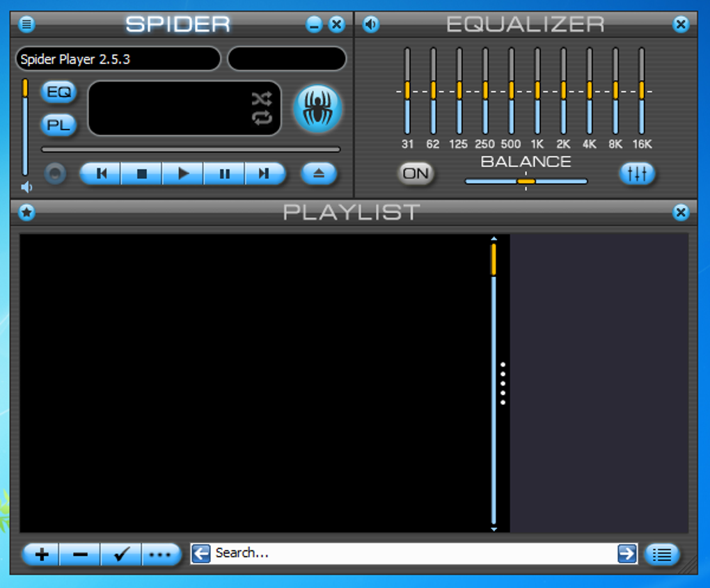Image resolution: width=710 pixels, height=588 pixels.
Task: Adjust the 125 Hz equalizer band
Action: [x=459, y=90]
